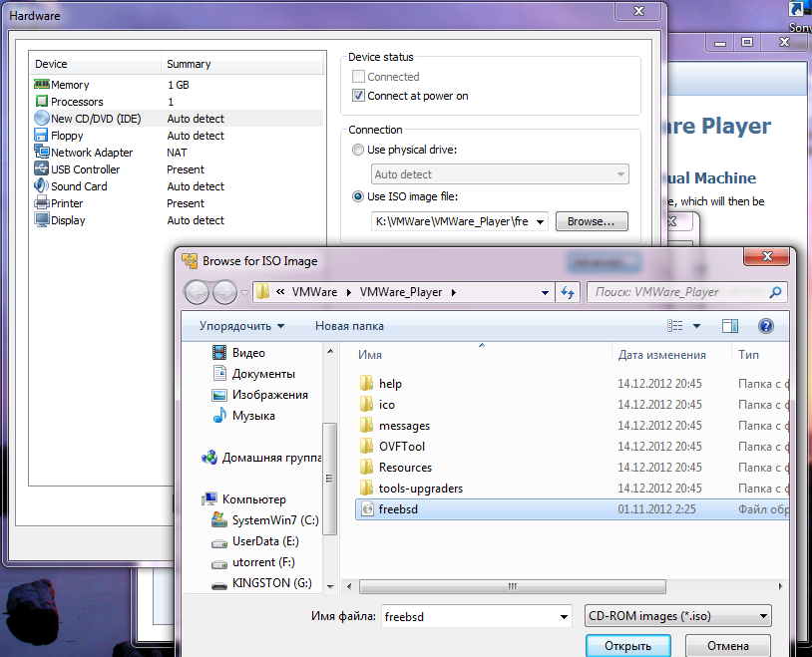This screenshot has width=812, height=657.
Task: Click the Back arrow in browse dialog
Action: (x=197, y=292)
